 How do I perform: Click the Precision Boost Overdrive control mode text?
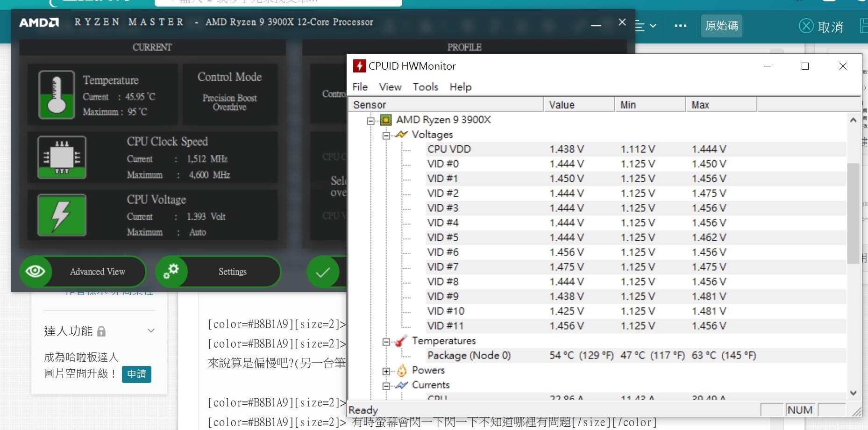tap(229, 102)
